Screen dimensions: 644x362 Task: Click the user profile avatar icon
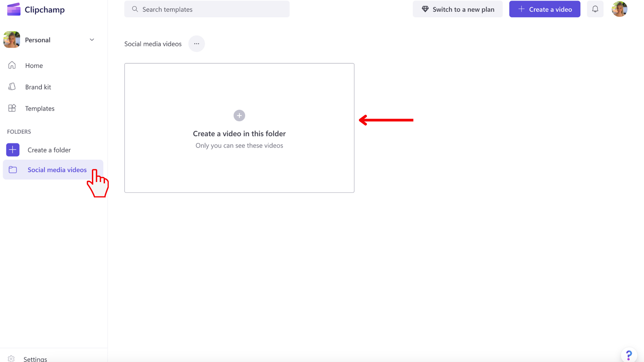pyautogui.click(x=620, y=9)
